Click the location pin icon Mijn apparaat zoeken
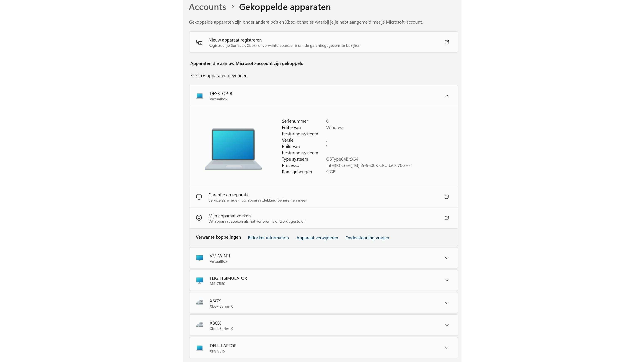Image resolution: width=644 pixels, height=362 pixels. [199, 218]
